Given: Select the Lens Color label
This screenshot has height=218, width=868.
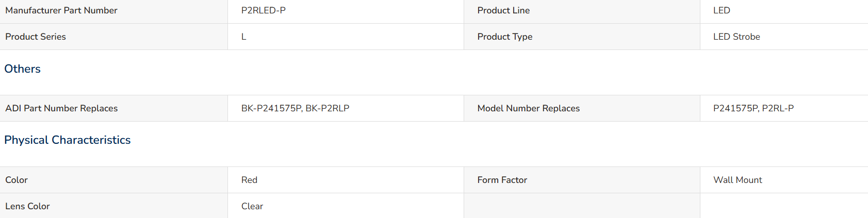Looking at the screenshot, I should tap(27, 206).
